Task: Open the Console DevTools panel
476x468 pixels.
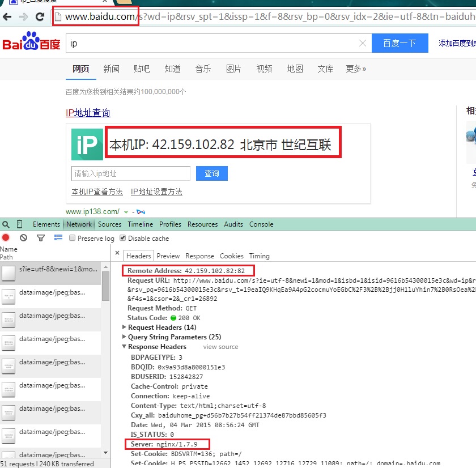Action: [x=261, y=224]
